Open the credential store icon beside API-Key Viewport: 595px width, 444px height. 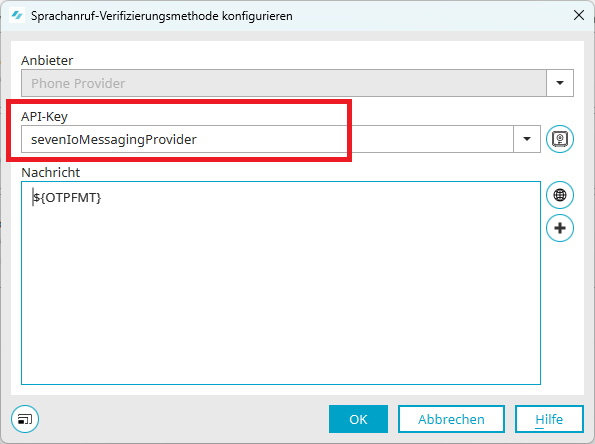(560, 139)
